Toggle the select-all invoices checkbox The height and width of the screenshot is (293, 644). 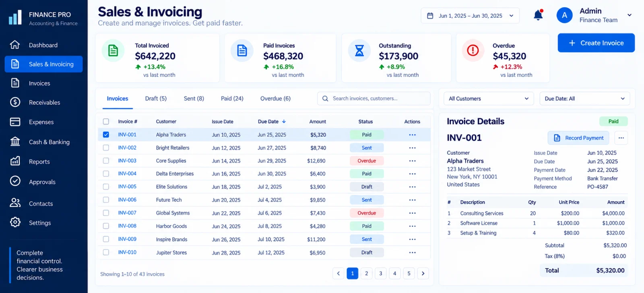106,121
